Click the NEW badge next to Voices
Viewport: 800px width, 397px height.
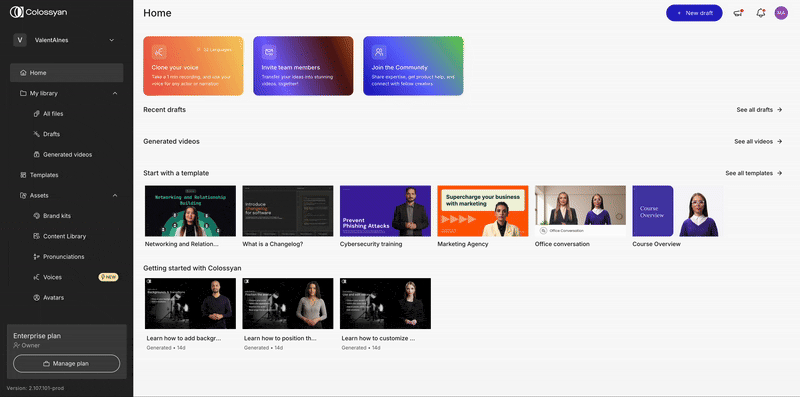[x=108, y=277]
